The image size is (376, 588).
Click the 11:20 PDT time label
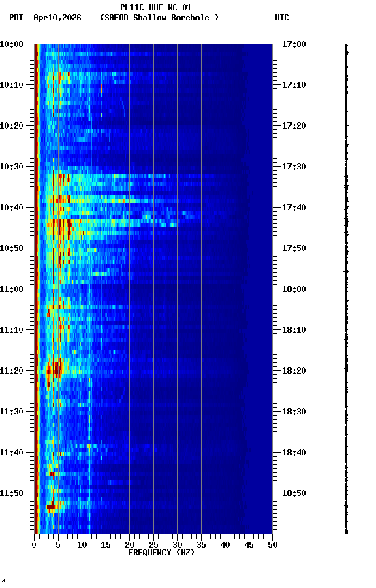point(12,371)
